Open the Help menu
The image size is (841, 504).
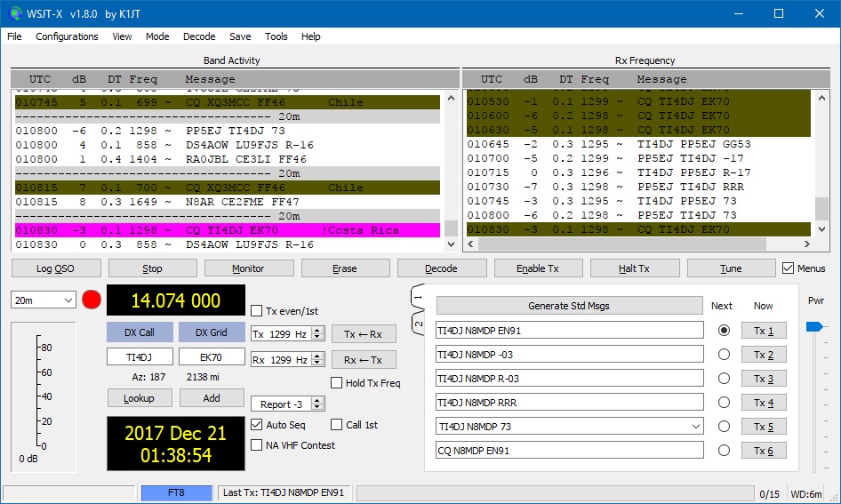tap(310, 36)
